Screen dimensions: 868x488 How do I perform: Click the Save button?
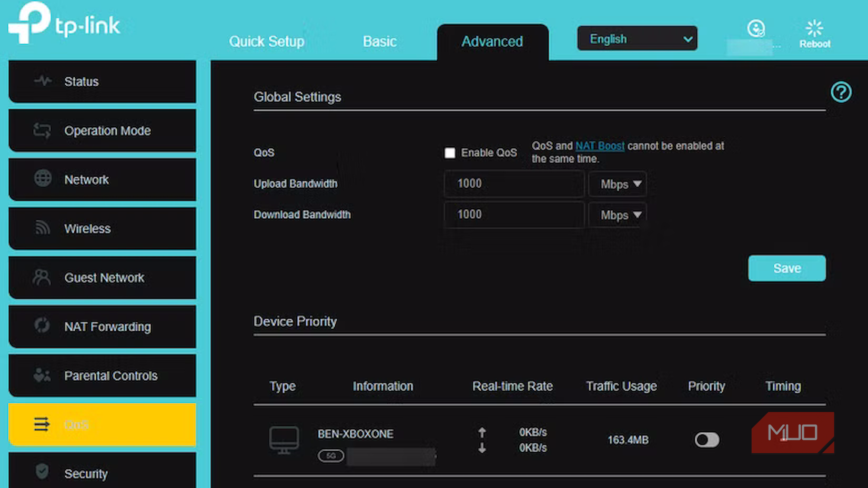click(786, 268)
